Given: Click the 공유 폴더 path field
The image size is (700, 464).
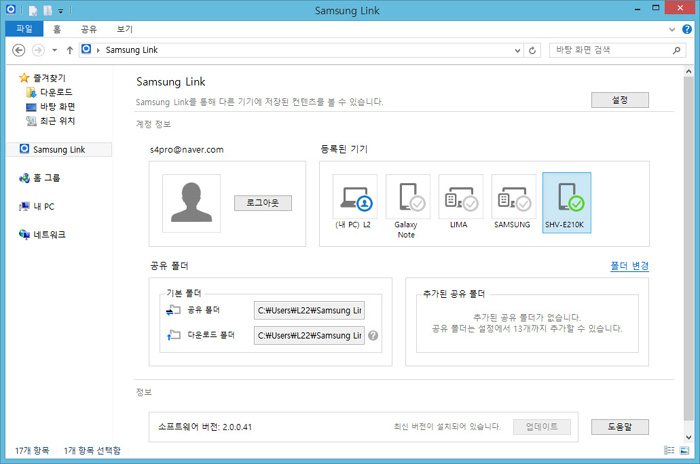Looking at the screenshot, I should point(309,310).
